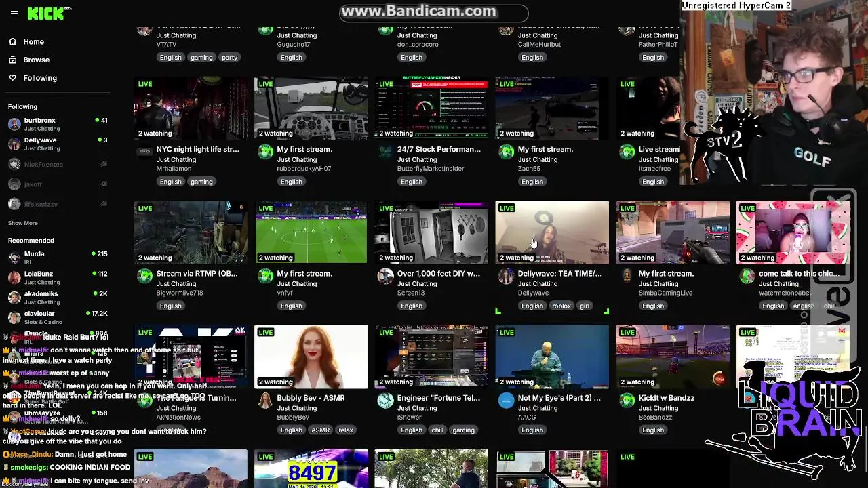Click akademiks avatar icon
The height and width of the screenshot is (488, 868).
coord(14,298)
